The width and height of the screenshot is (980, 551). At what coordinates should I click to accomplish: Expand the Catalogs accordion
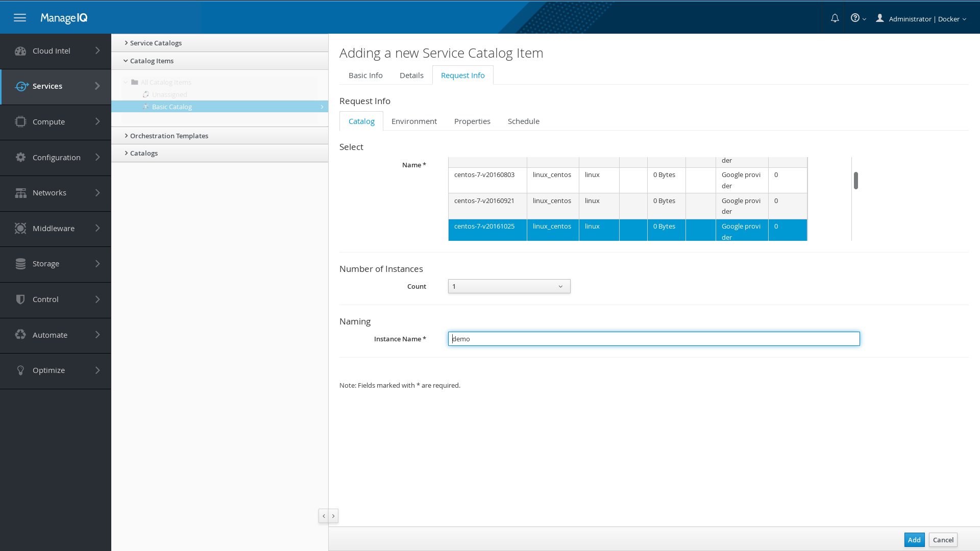(x=220, y=153)
